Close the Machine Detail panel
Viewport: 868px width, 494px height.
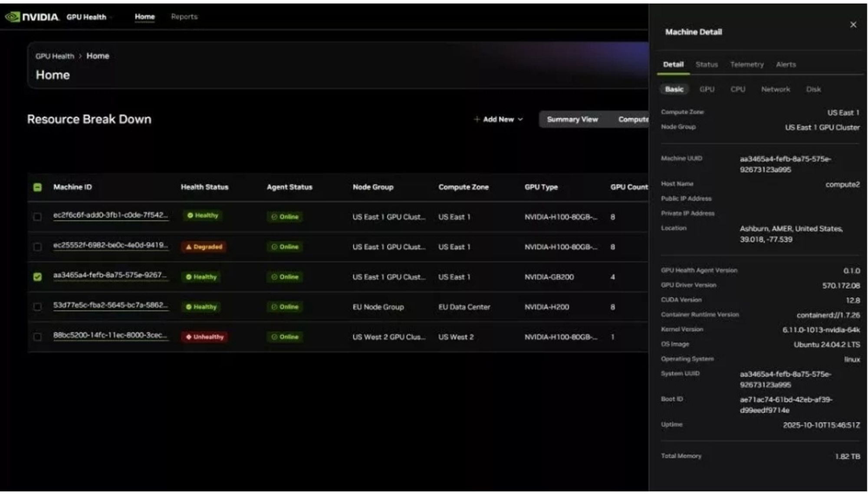click(853, 25)
